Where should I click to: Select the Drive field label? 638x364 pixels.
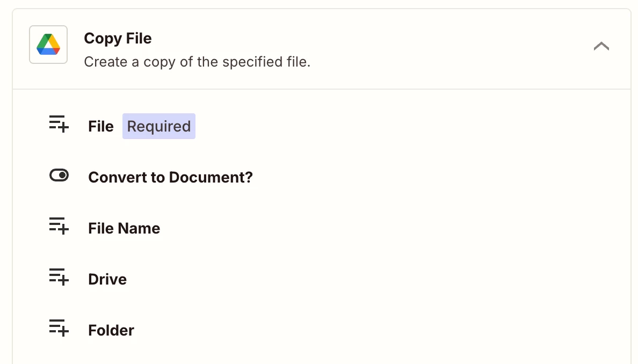pos(107,279)
